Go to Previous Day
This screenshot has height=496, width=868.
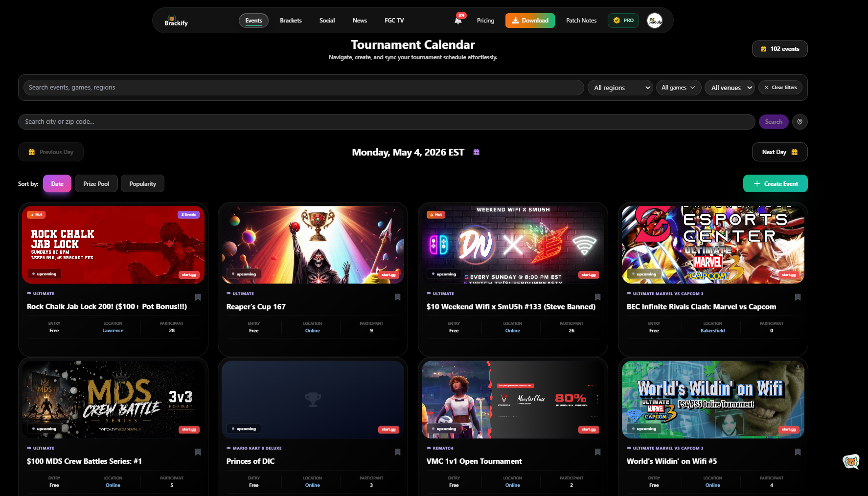point(51,152)
